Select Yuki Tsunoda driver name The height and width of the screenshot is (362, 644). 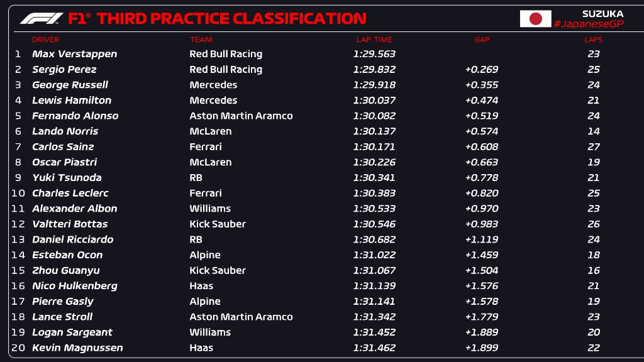click(67, 178)
